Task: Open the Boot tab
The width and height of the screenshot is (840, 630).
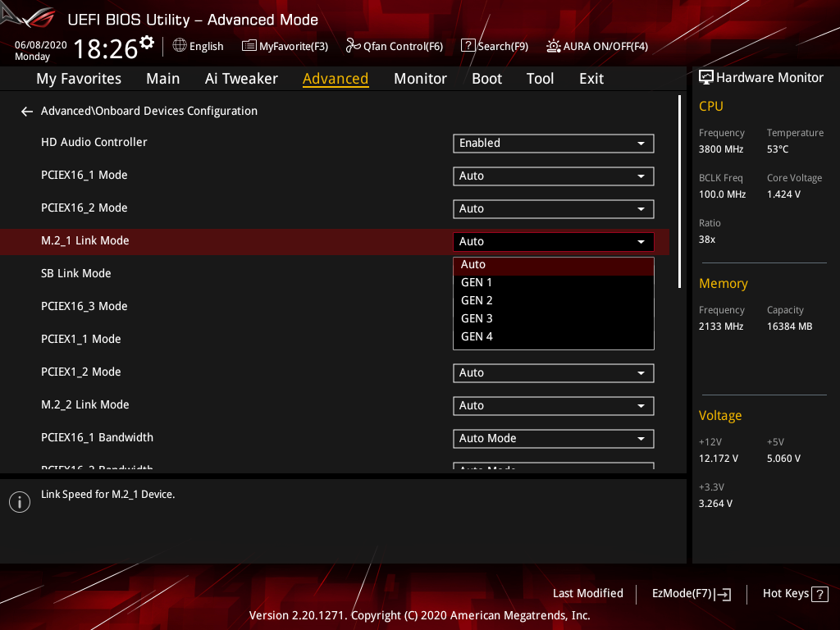Action: (486, 79)
